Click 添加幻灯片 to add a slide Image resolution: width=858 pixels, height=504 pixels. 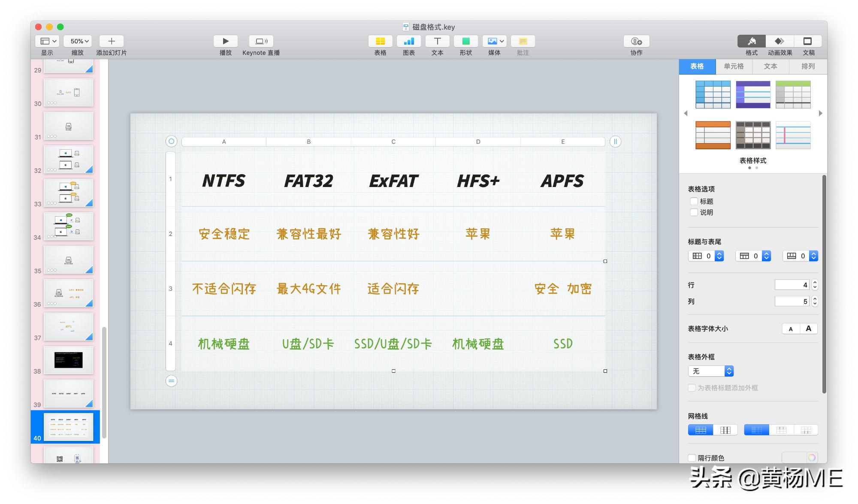click(111, 41)
